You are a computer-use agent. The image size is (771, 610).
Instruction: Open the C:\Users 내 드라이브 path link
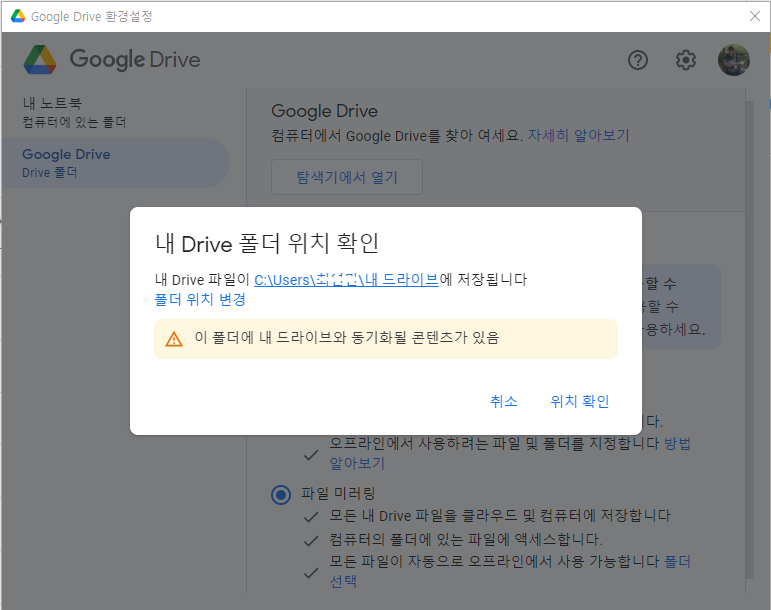[x=346, y=280]
